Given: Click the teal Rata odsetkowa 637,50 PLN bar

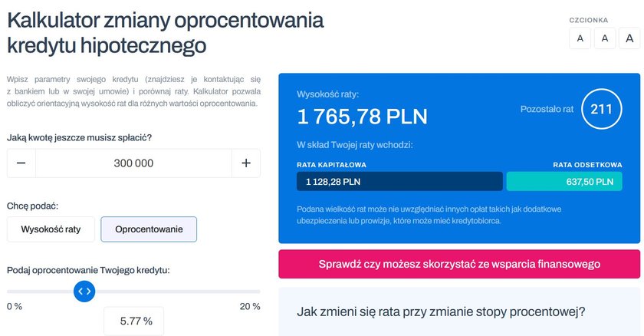Looking at the screenshot, I should (564, 181).
